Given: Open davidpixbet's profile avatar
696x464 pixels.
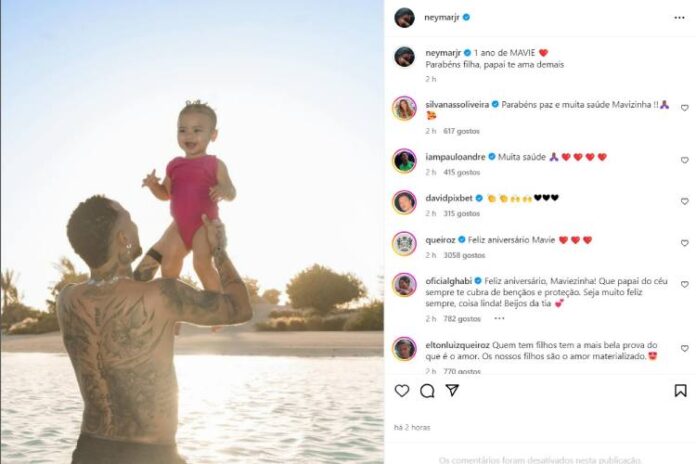Looking at the screenshot, I should click(404, 202).
